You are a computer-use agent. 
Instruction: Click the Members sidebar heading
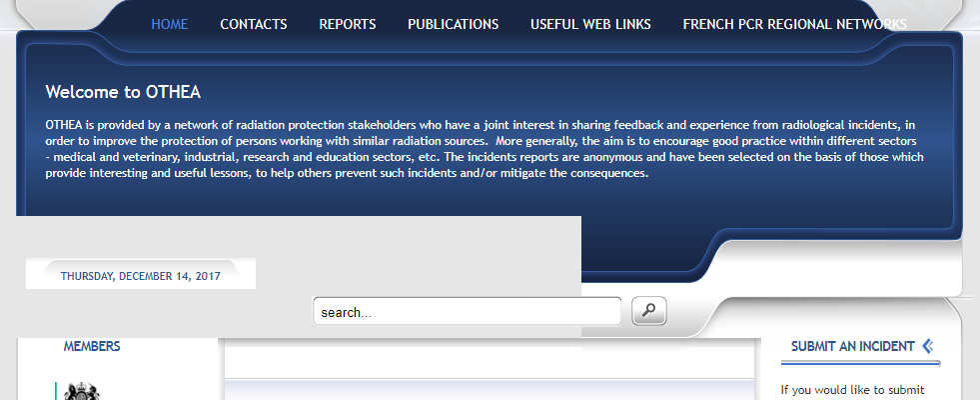pos(92,346)
